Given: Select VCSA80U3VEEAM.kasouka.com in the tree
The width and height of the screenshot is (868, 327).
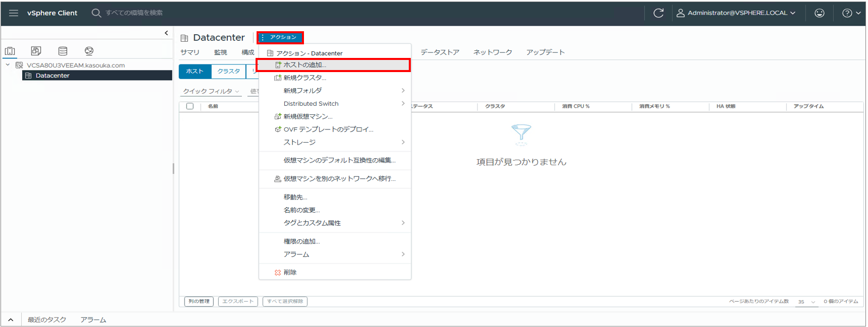Looking at the screenshot, I should click(76, 66).
